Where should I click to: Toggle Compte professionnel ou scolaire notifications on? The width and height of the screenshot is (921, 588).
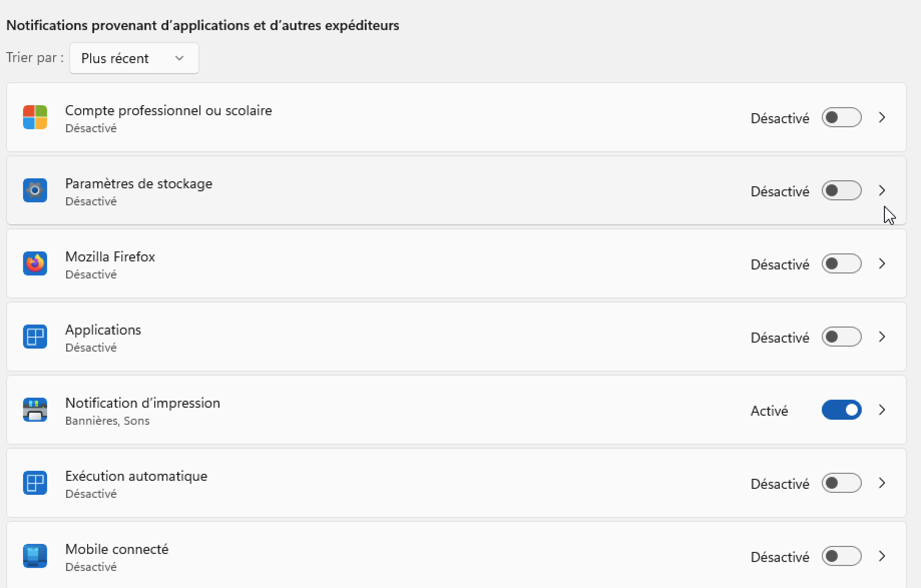coord(841,117)
